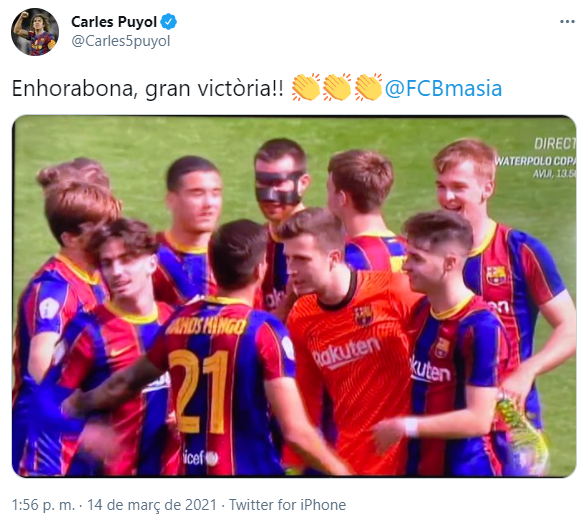The width and height of the screenshot is (588, 524).
Task: Open the 1:56 p. m. timestamp
Action: pyautogui.click(x=43, y=505)
